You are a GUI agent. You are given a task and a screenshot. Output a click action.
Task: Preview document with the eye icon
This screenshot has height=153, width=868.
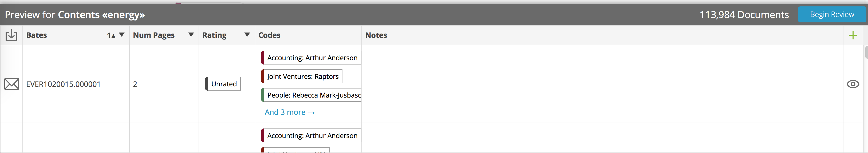853,84
